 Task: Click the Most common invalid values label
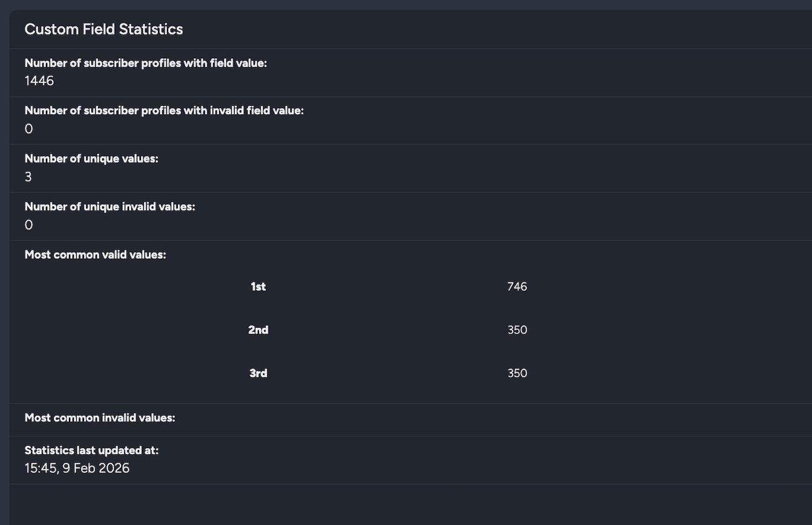point(100,418)
